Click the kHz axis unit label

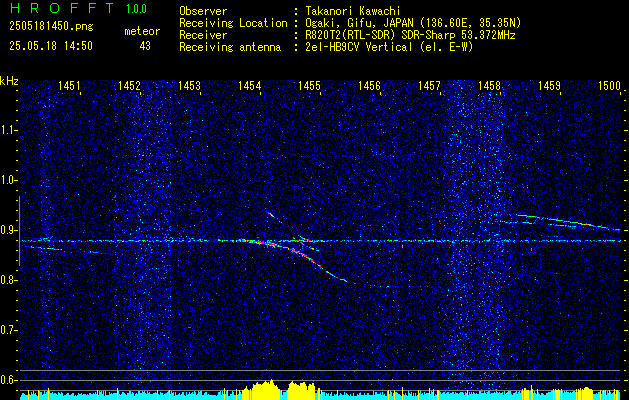click(9, 81)
